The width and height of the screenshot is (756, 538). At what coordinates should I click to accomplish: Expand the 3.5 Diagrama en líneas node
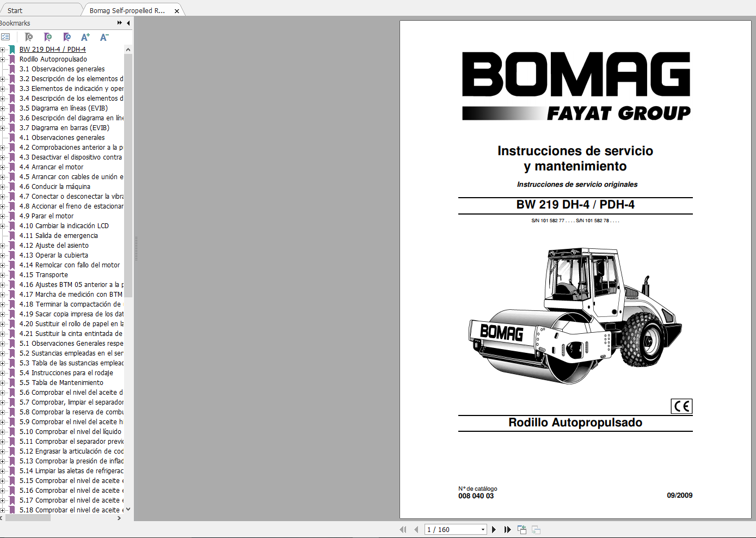click(x=2, y=108)
